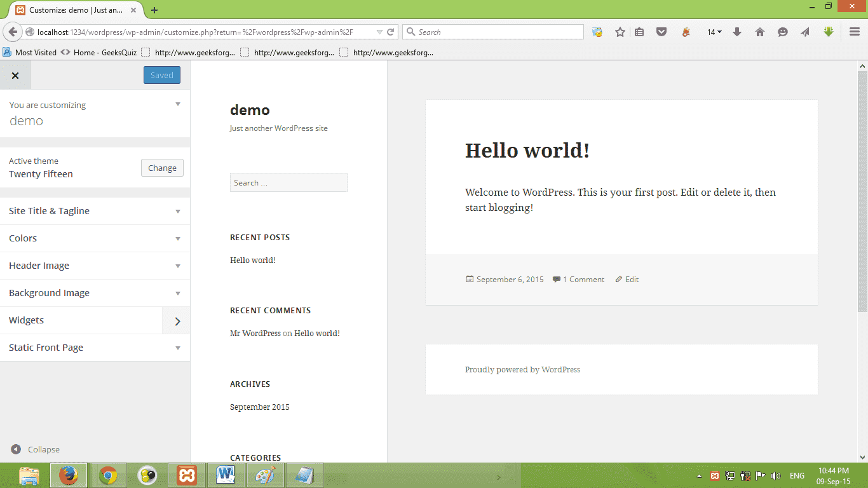
Task: Click the September 6, 2015 date link
Action: tap(510, 280)
